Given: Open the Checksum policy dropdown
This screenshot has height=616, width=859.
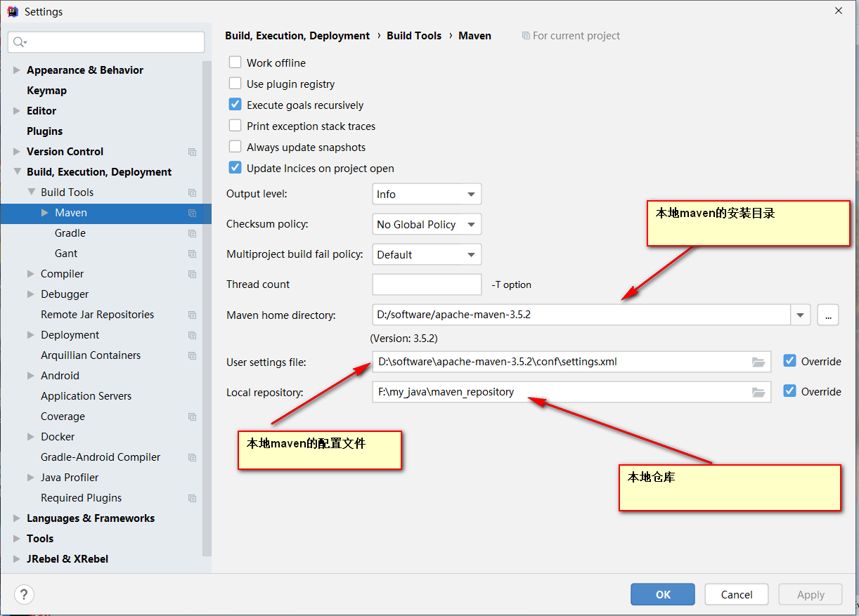Looking at the screenshot, I should coord(427,225).
